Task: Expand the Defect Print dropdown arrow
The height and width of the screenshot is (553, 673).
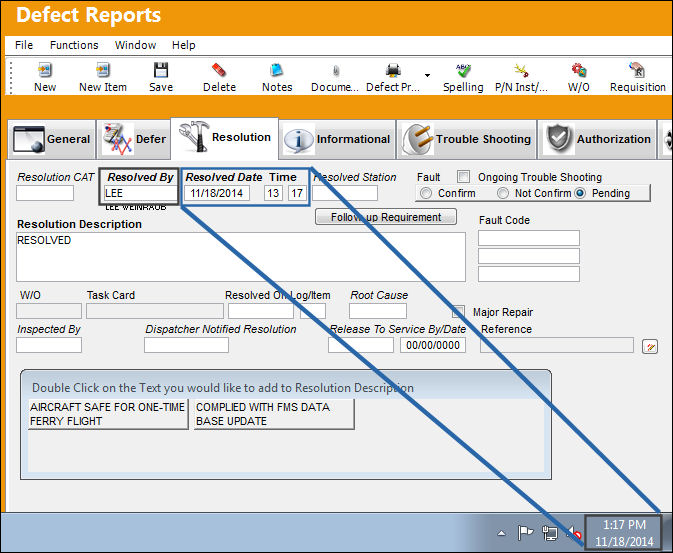Action: (427, 76)
